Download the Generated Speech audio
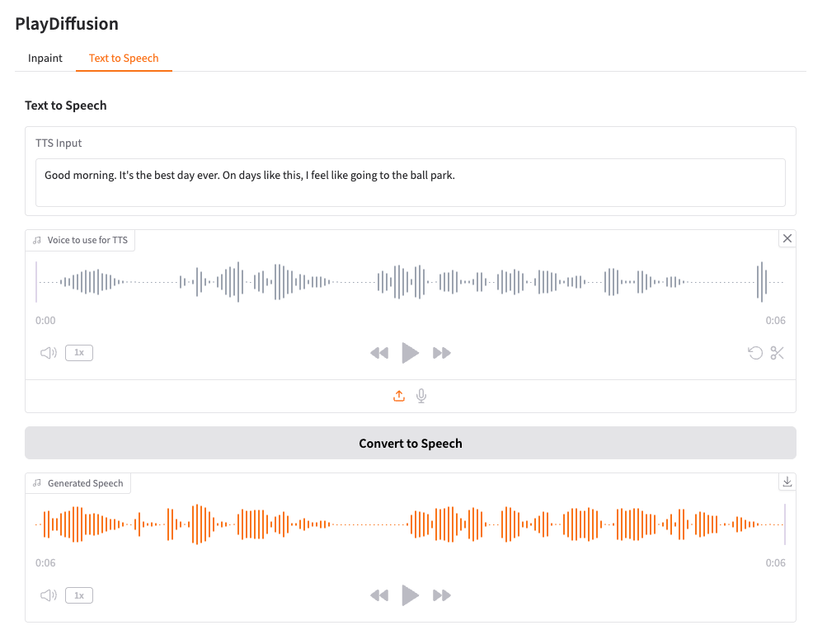 pos(787,482)
